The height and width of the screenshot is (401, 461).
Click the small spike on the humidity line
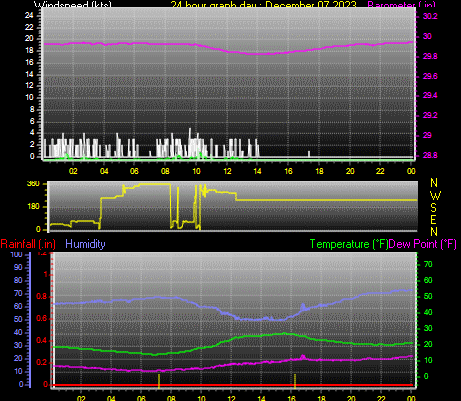pyautogui.click(x=303, y=306)
